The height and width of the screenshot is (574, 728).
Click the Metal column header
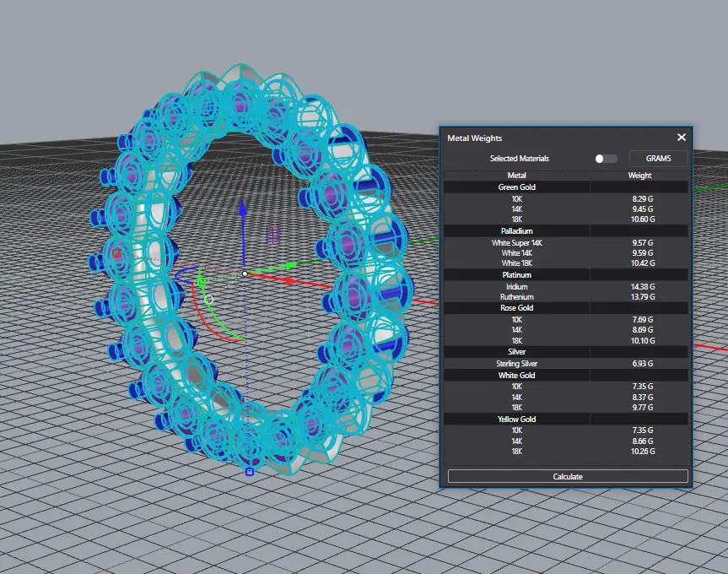(516, 176)
